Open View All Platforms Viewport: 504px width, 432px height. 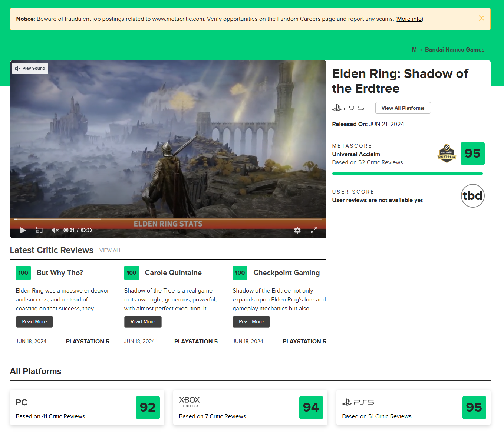coord(403,108)
